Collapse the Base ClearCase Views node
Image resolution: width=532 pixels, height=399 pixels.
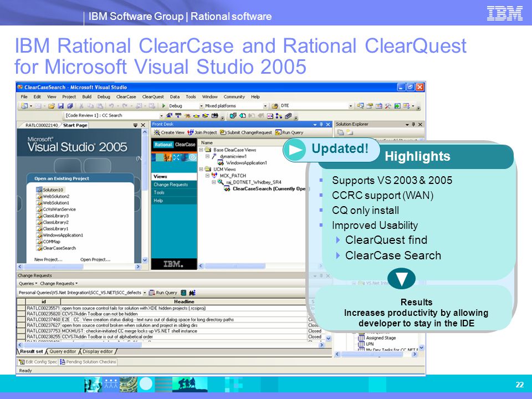coord(201,150)
